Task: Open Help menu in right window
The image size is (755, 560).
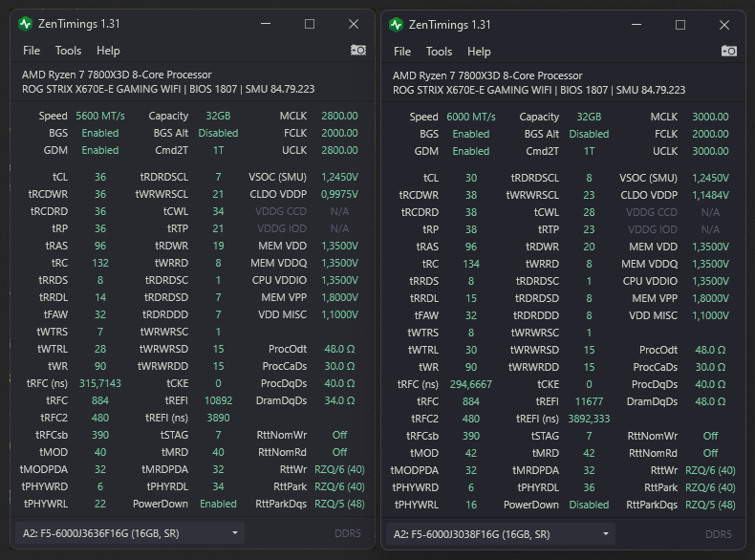Action: (479, 51)
